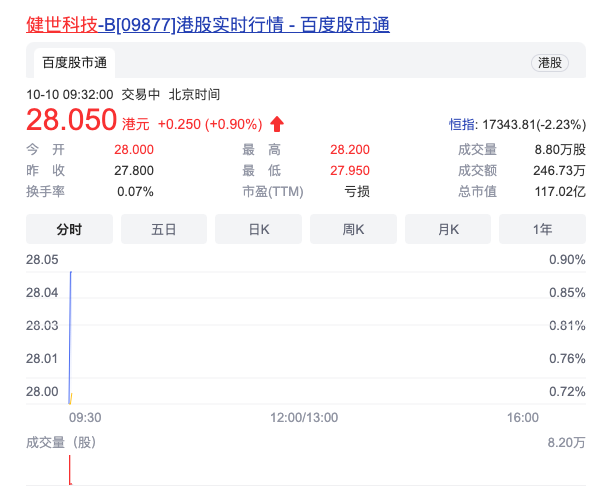
Task: Switch to the 分时 chart tab
Action: coord(69,229)
